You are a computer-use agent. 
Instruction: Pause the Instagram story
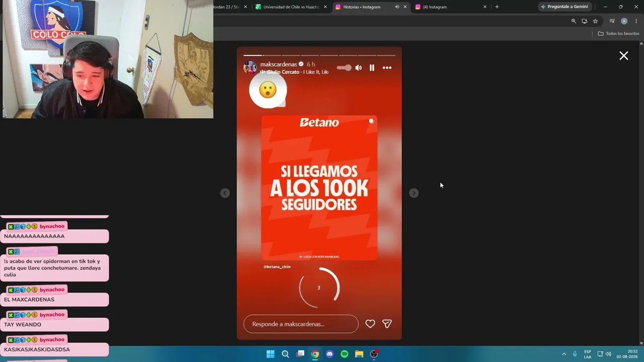pos(372,68)
